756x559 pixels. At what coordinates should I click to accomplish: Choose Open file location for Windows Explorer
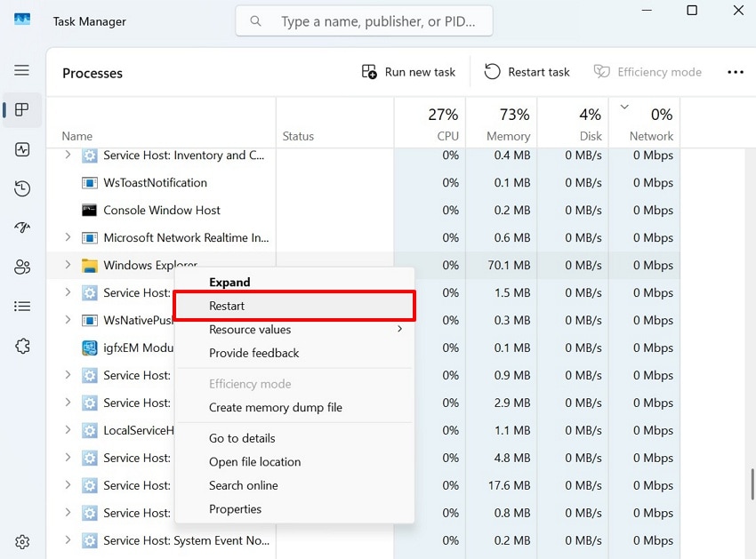pyautogui.click(x=254, y=462)
